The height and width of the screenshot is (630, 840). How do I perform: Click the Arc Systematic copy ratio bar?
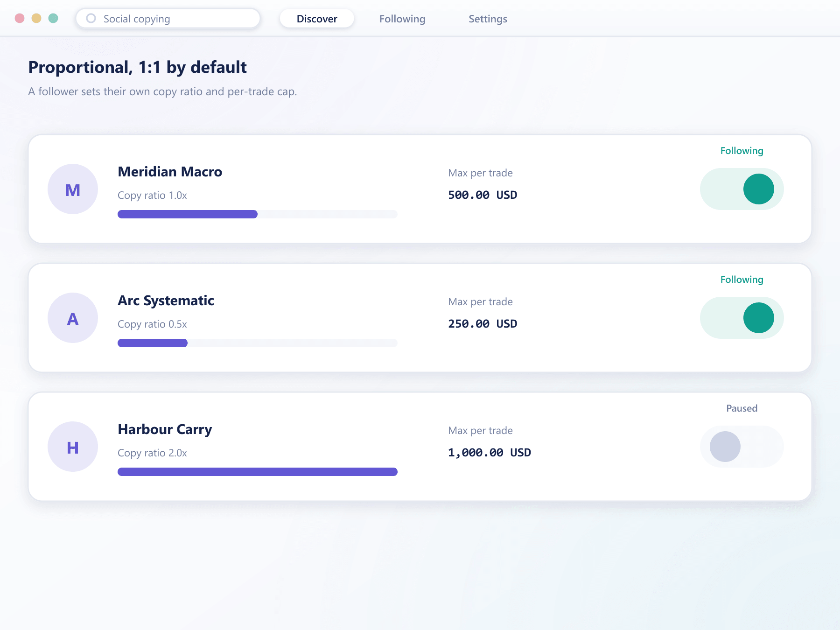tap(258, 343)
